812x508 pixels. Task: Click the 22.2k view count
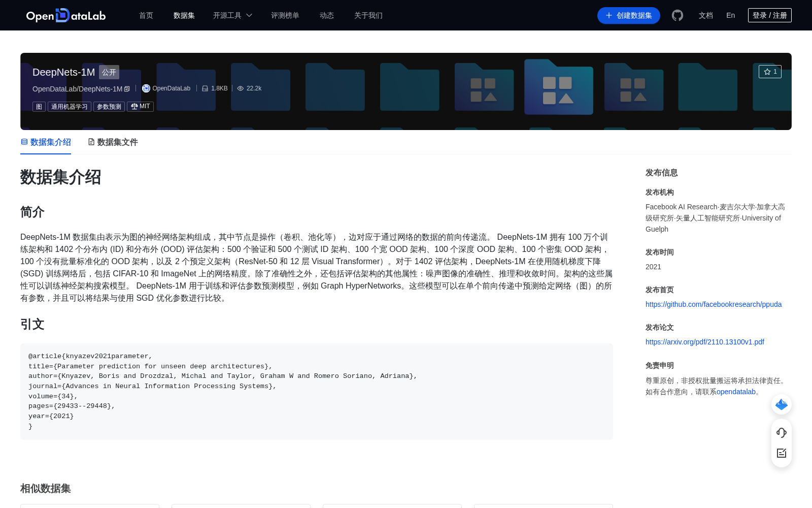tap(254, 88)
